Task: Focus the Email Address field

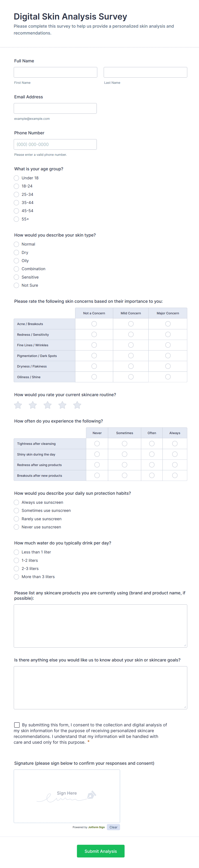Action: point(55,108)
